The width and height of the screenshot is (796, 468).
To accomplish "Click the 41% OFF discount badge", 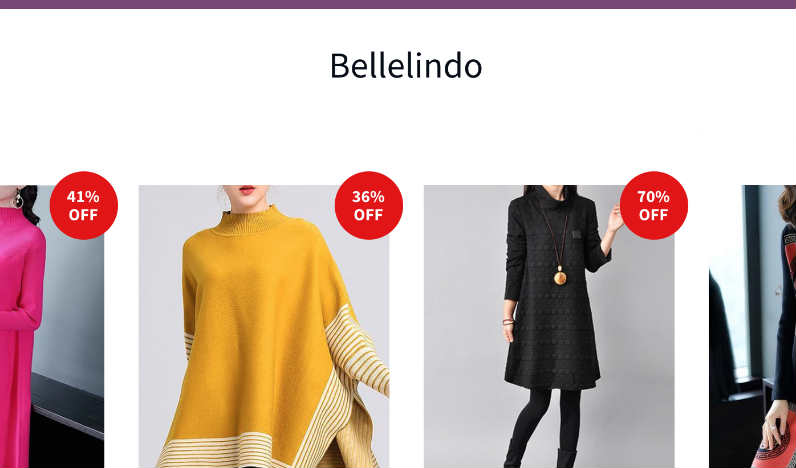I will pos(84,206).
